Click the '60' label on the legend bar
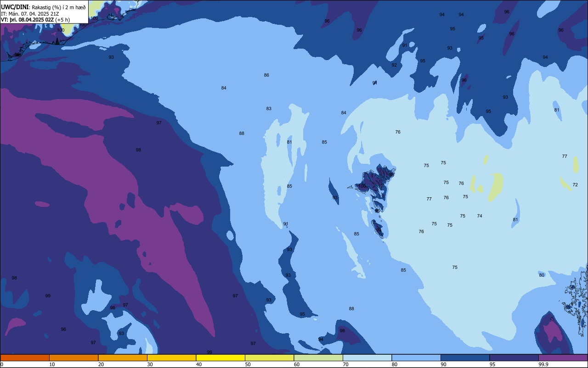Image resolution: width=588 pixels, height=368 pixels. (297, 364)
